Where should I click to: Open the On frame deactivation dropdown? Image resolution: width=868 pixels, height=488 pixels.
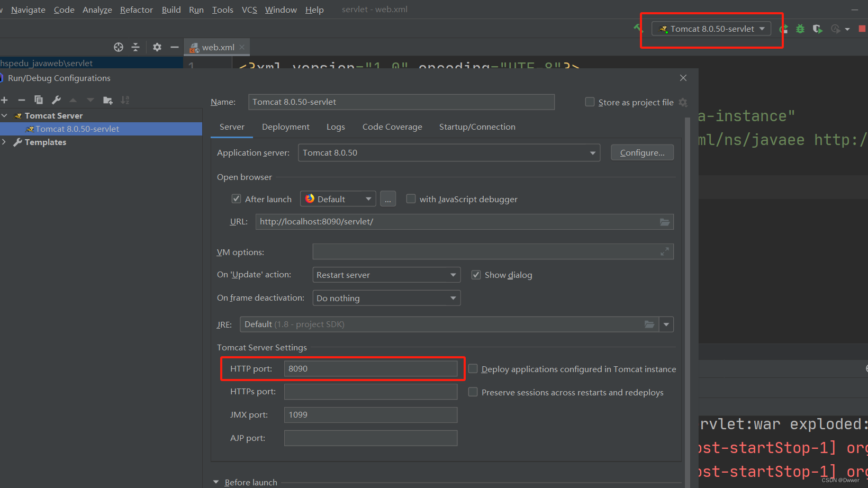(x=386, y=298)
